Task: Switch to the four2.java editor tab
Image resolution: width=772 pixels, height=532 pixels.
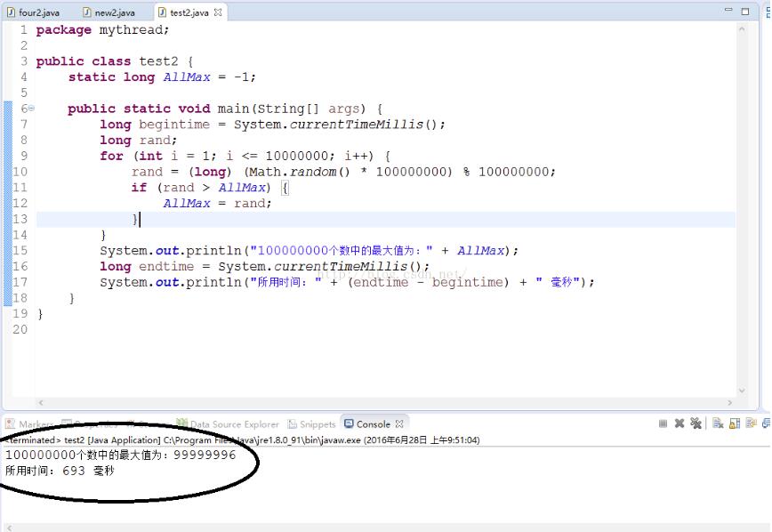Action: (x=34, y=12)
